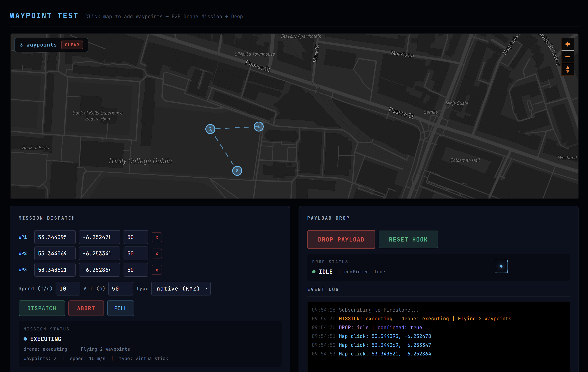
Task: Open the native (KMZ) type dropdown
Action: pos(181,289)
